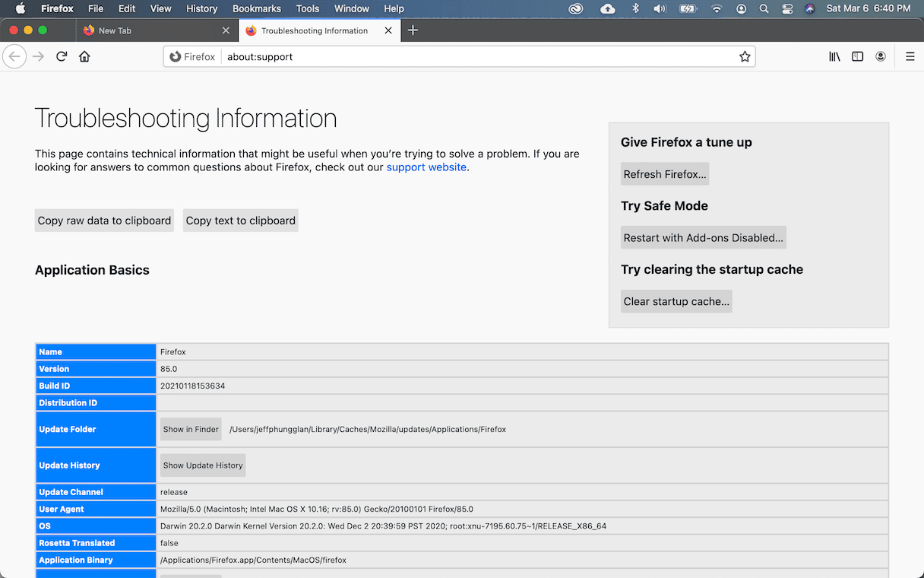Open the Firefox Account icon
The image size is (924, 578).
click(x=881, y=56)
